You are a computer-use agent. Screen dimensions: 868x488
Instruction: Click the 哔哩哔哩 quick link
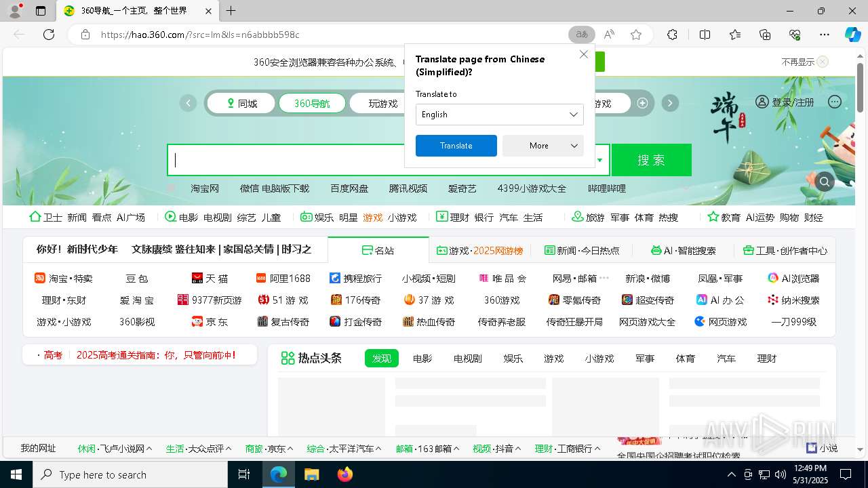coord(607,188)
